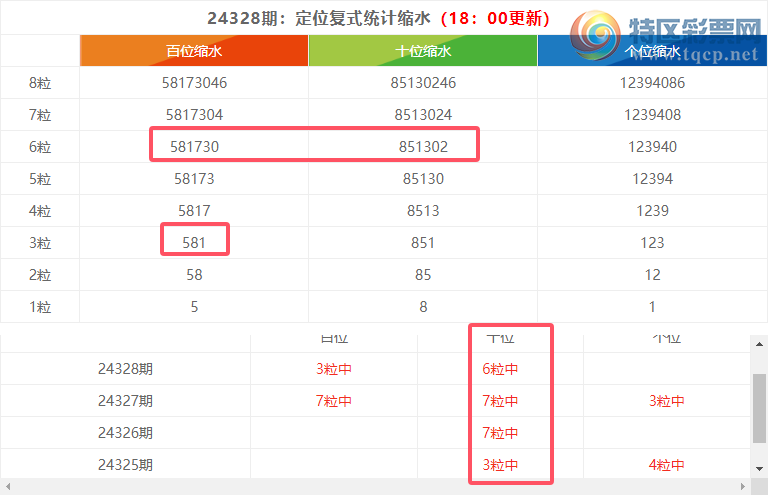
Task: Click the horizontal scrollbar's right arrow
Action: [743, 487]
